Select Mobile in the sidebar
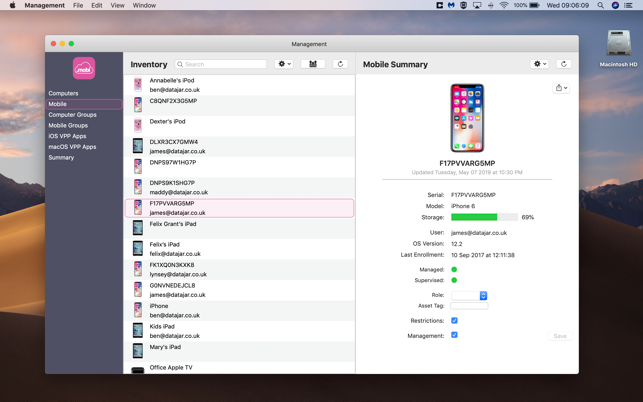Image resolution: width=643 pixels, height=402 pixels. point(84,104)
